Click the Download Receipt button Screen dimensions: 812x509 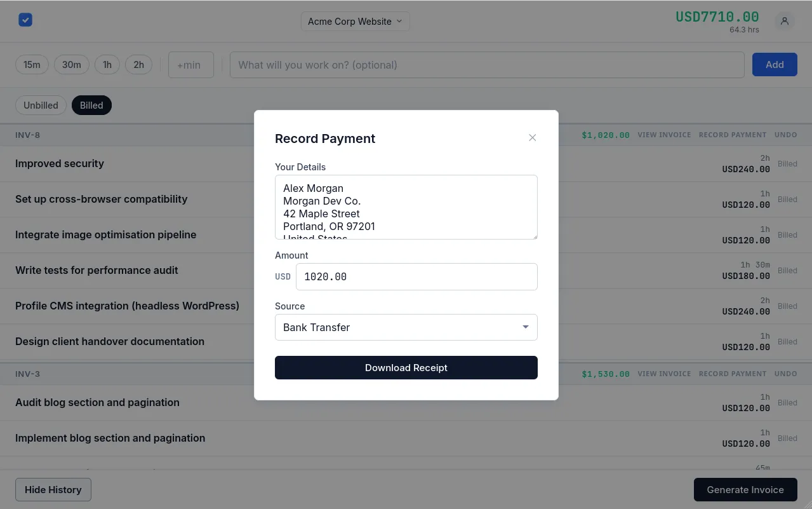tap(406, 367)
